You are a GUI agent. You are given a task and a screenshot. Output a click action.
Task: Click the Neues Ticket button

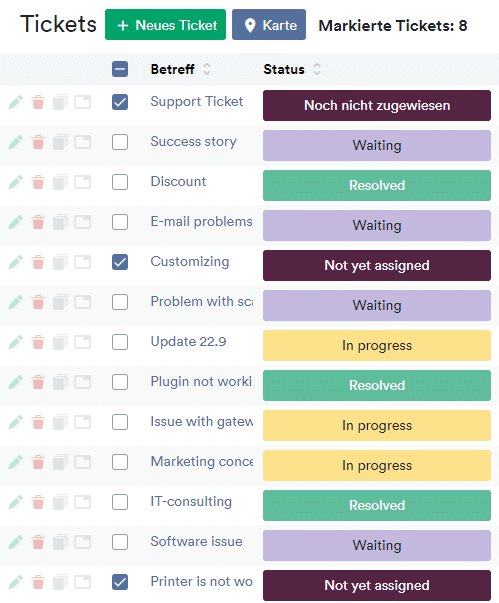tap(165, 25)
